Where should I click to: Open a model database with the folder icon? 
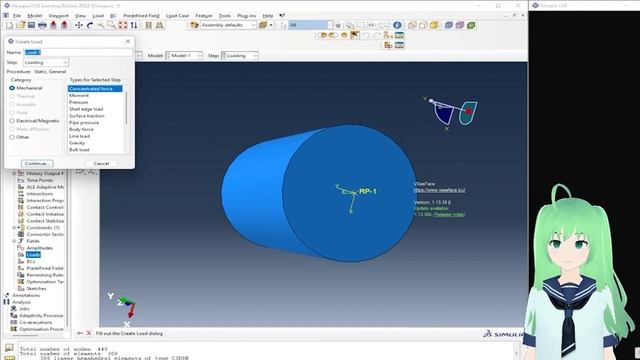[20, 25]
